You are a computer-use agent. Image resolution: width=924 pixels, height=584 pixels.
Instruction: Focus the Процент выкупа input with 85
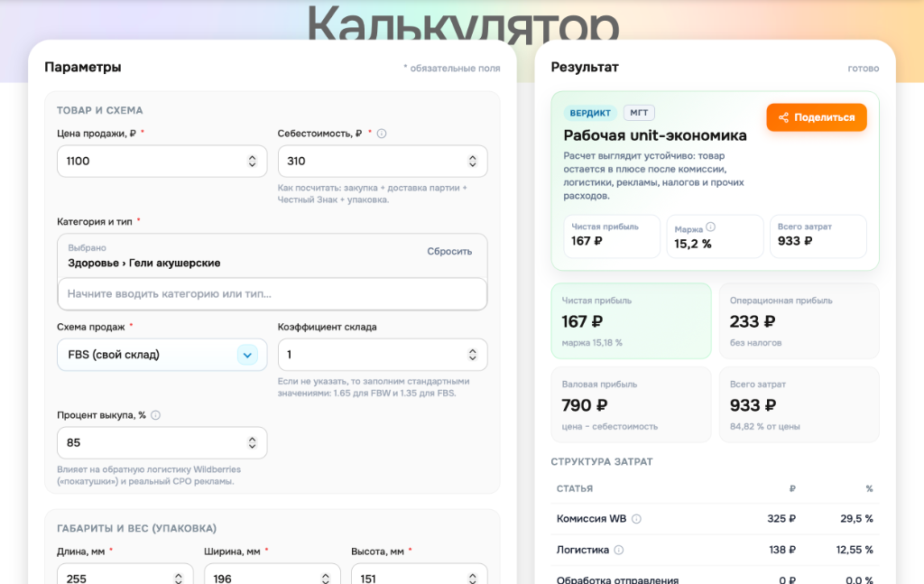[x=162, y=442]
